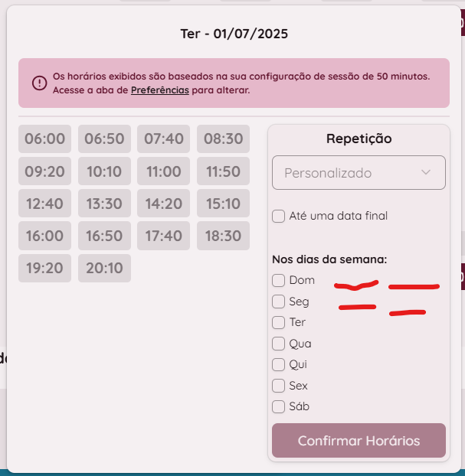Open the Personalizado repetition dropdown
The height and width of the screenshot is (476, 465).
click(x=358, y=173)
